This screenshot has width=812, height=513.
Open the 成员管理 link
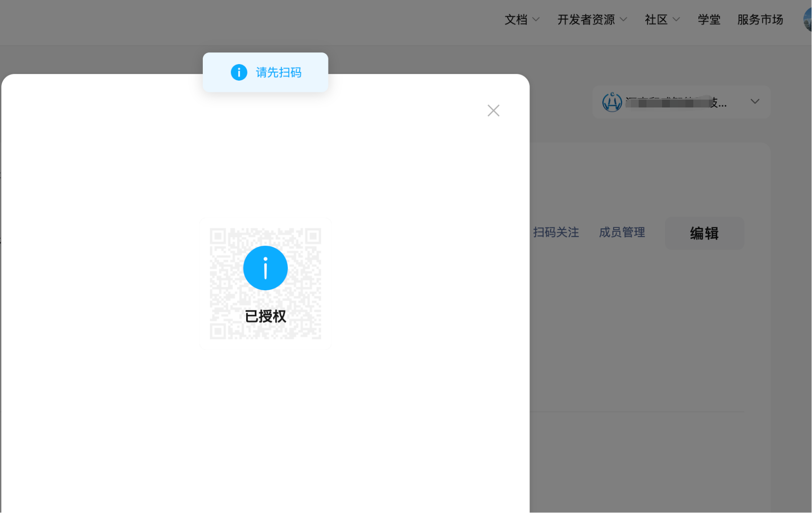point(622,233)
